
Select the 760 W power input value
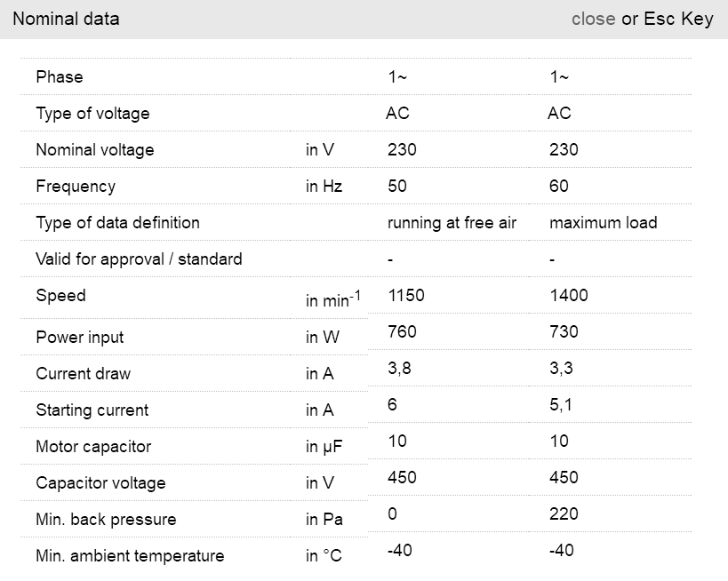pyautogui.click(x=402, y=332)
